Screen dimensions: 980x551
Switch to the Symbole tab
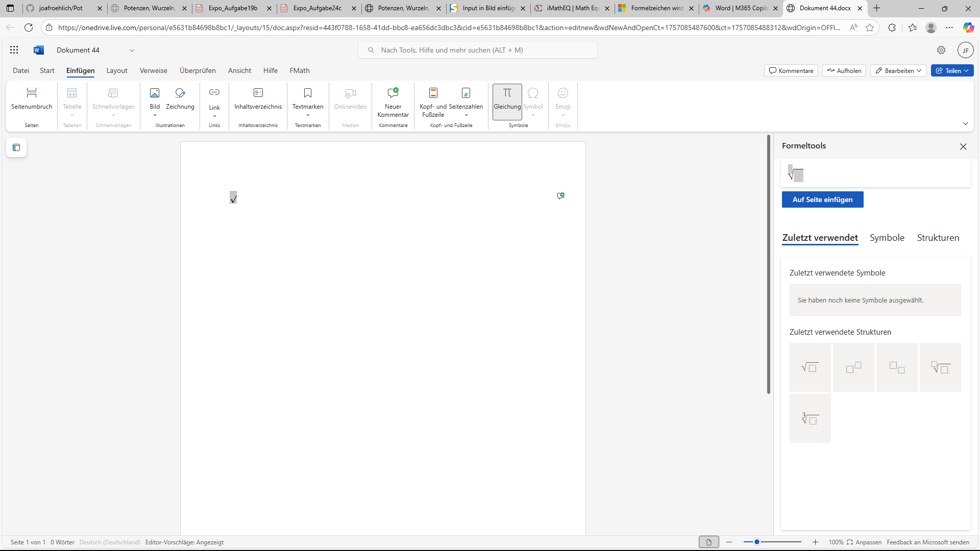point(887,238)
